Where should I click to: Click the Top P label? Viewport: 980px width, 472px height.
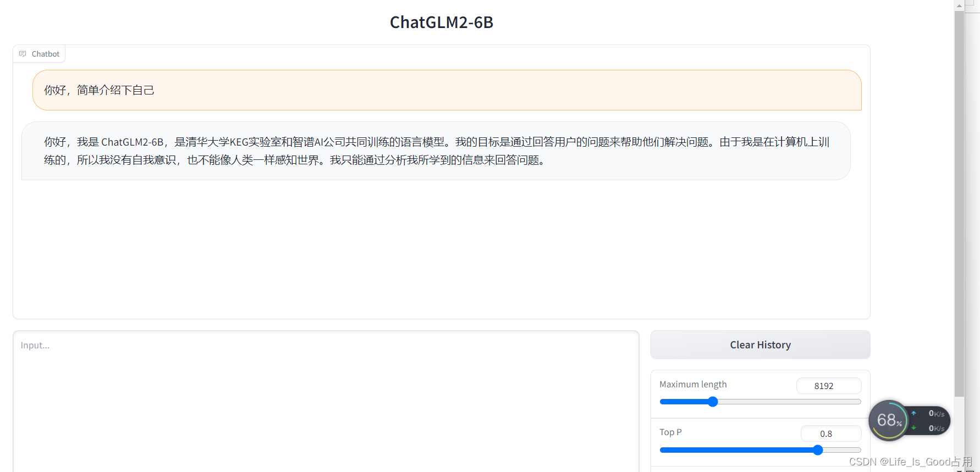[x=670, y=432]
